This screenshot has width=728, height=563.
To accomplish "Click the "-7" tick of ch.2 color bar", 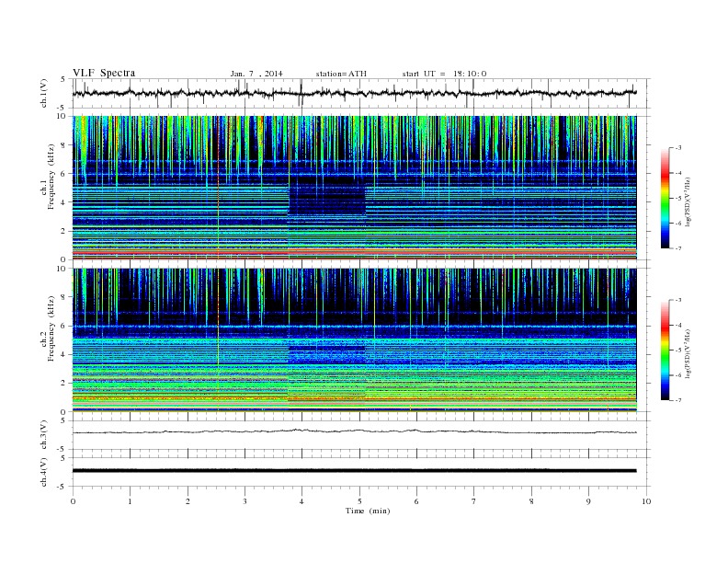I will coord(677,400).
